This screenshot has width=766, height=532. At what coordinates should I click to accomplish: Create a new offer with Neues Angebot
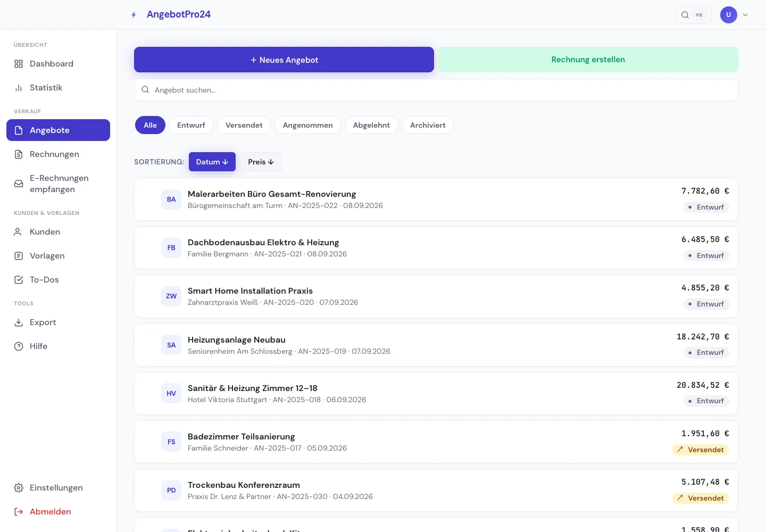(284, 60)
